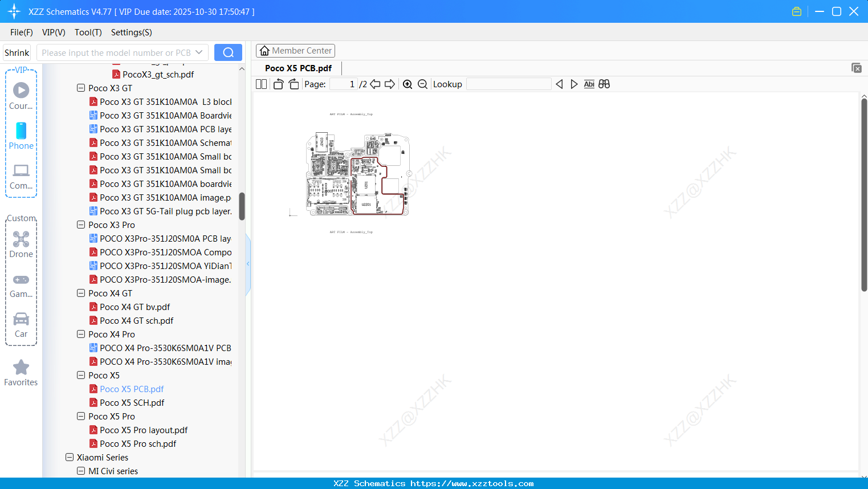868x489 pixels.
Task: Find previous Lookup match
Action: coord(559,84)
